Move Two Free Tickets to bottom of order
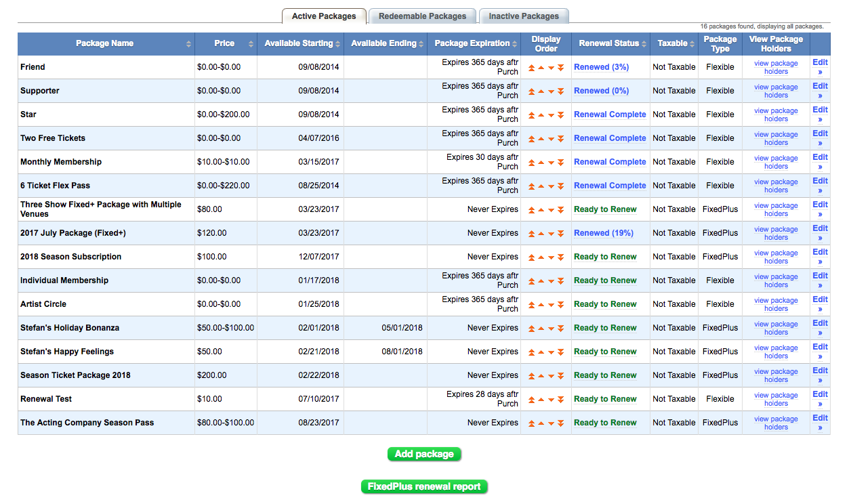Image resolution: width=851 pixels, height=504 pixels. point(560,138)
